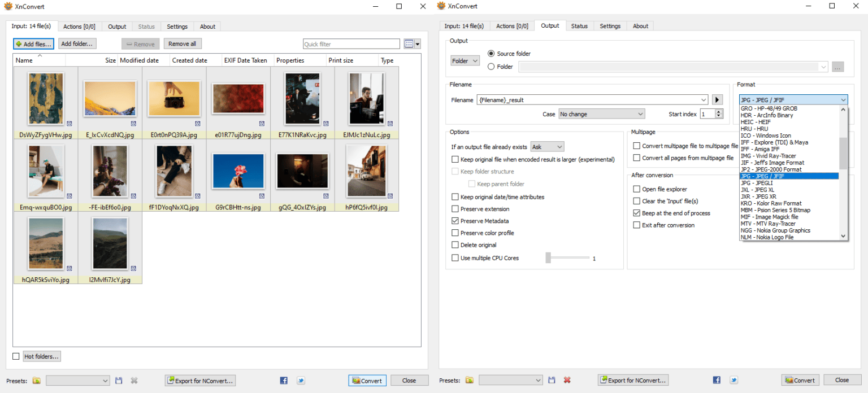The width and height of the screenshot is (868, 393).
Task: Select JXL - JPEG XL format option
Action: click(x=789, y=190)
